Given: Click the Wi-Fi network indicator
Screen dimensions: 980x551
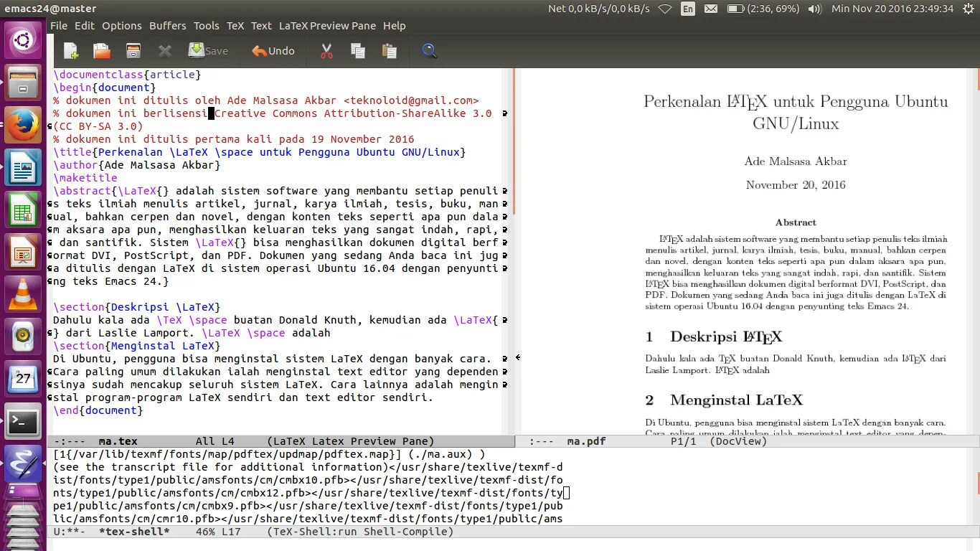Looking at the screenshot, I should (665, 9).
